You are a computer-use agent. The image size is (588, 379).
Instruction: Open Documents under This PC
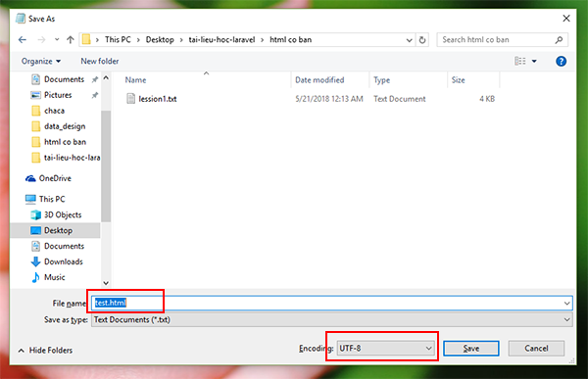tap(64, 246)
